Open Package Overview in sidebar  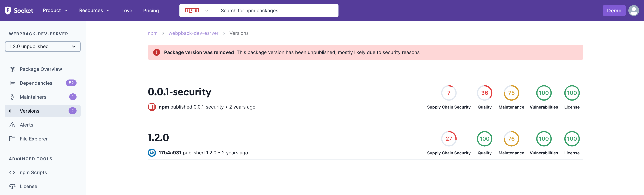43,69
